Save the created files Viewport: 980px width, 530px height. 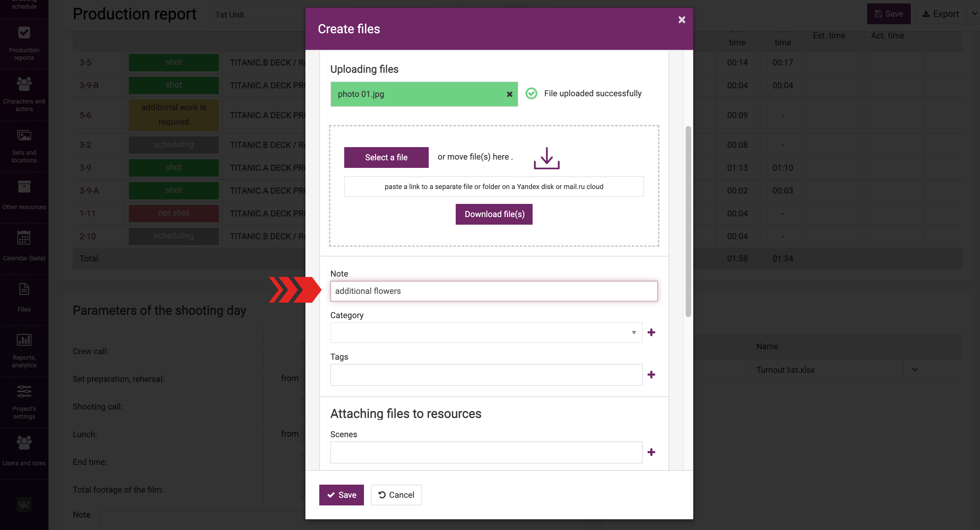click(341, 495)
